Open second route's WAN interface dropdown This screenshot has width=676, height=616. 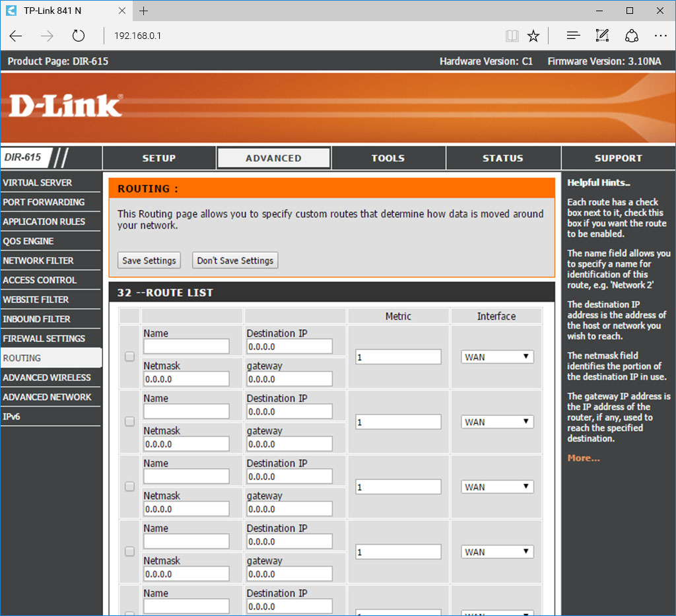[x=496, y=422]
